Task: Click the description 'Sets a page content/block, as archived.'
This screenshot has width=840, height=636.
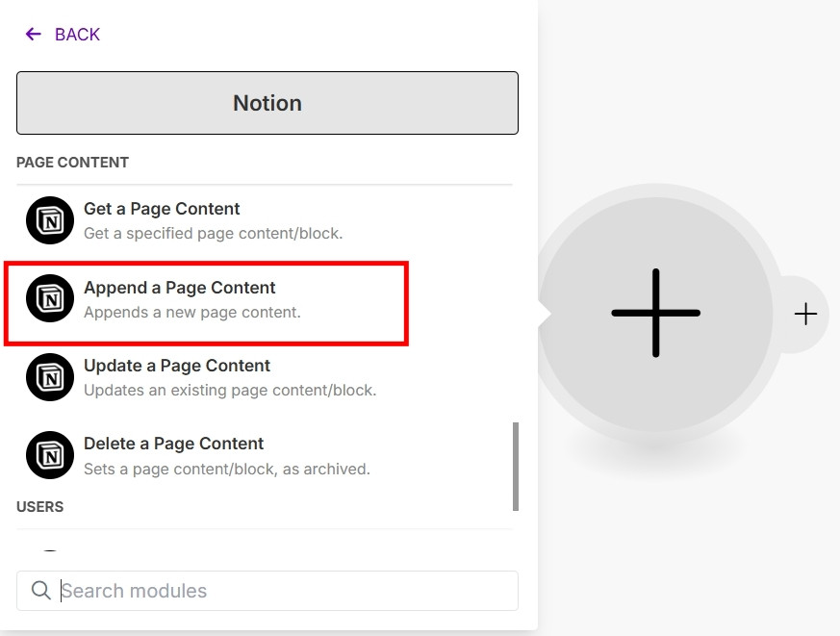Action: 227,470
